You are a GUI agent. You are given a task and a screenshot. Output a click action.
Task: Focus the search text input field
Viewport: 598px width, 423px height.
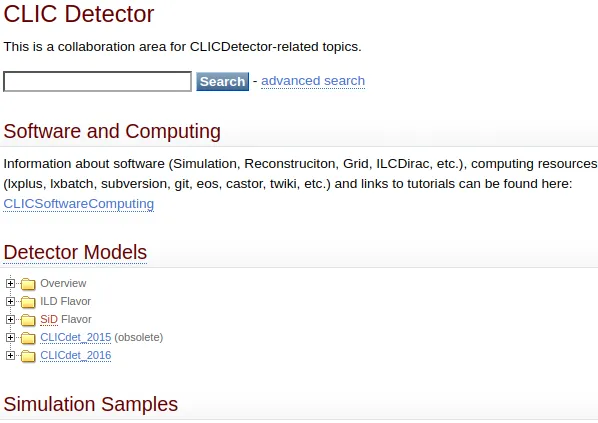point(97,81)
